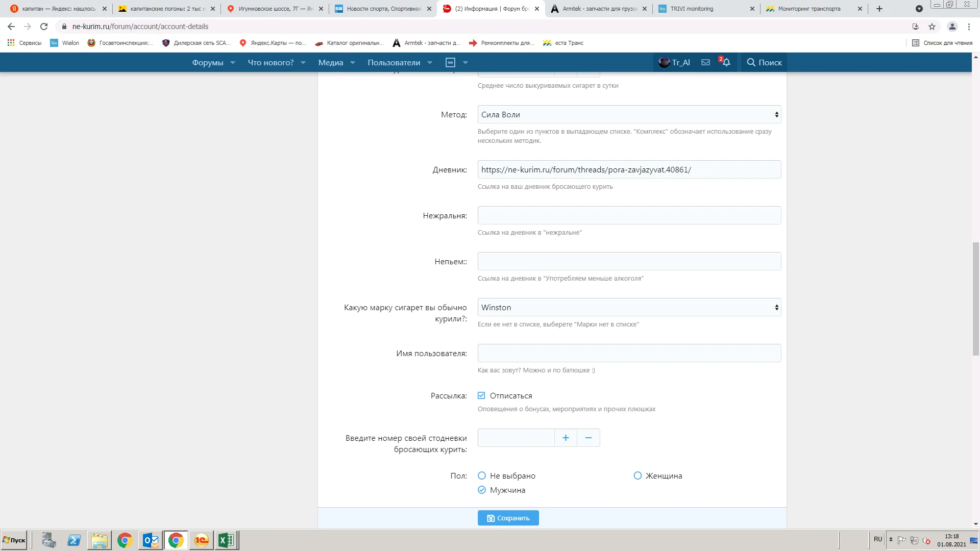
Task: Click the Сохранить save button
Action: 508,518
